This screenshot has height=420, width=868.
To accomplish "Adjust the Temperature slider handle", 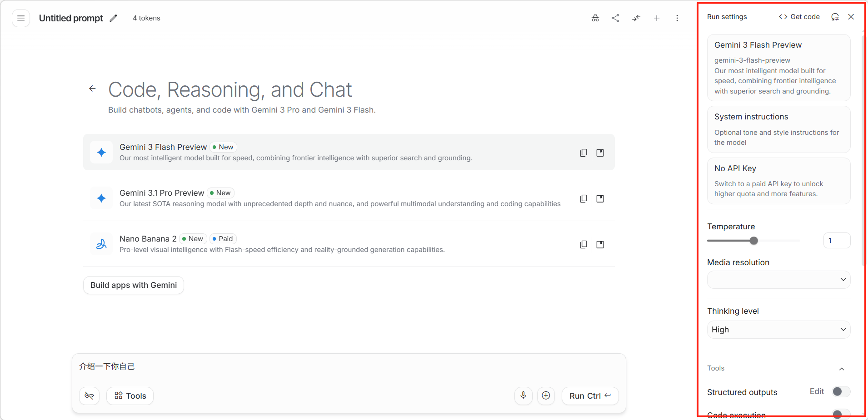I will click(754, 241).
